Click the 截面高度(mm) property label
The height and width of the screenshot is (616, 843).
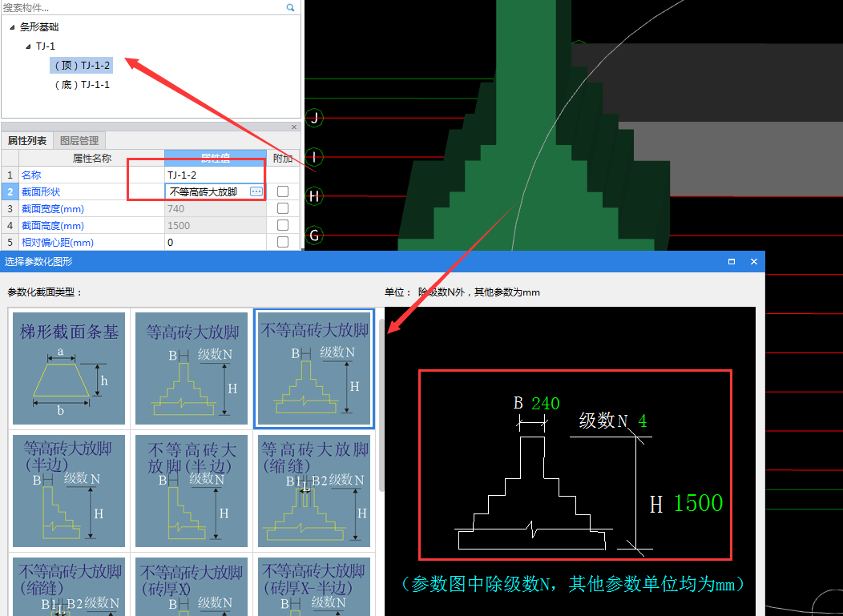pyautogui.click(x=53, y=226)
